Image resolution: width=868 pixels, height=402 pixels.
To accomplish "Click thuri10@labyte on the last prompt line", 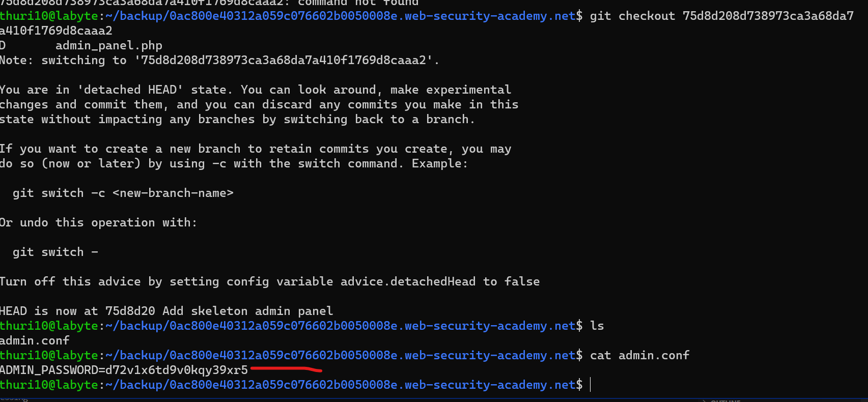I will click(49, 385).
